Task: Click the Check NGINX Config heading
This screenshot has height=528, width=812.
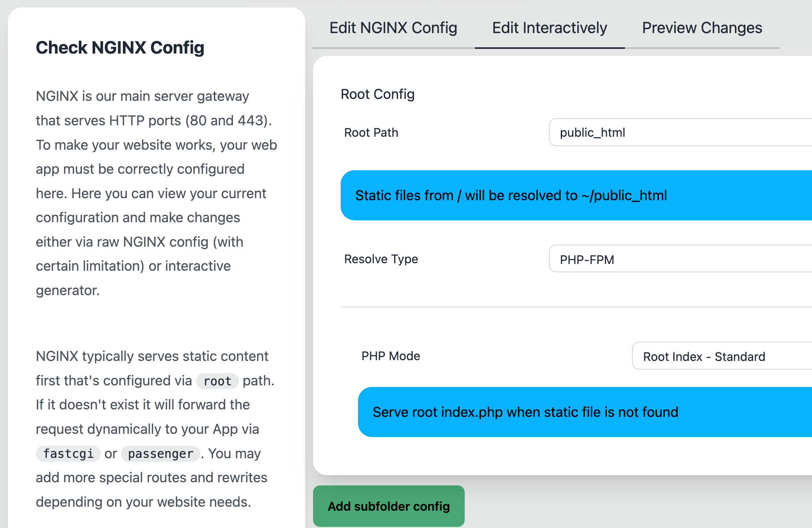Action: point(120,48)
